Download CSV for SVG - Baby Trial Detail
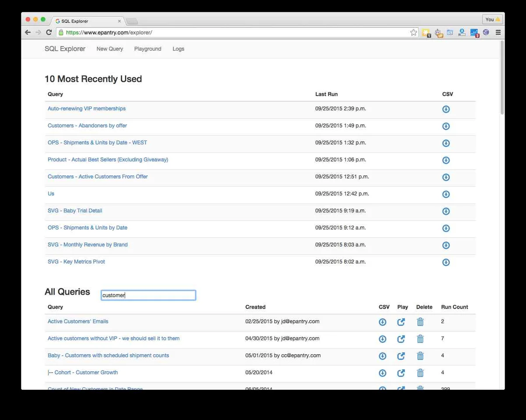526x420 pixels. click(446, 211)
